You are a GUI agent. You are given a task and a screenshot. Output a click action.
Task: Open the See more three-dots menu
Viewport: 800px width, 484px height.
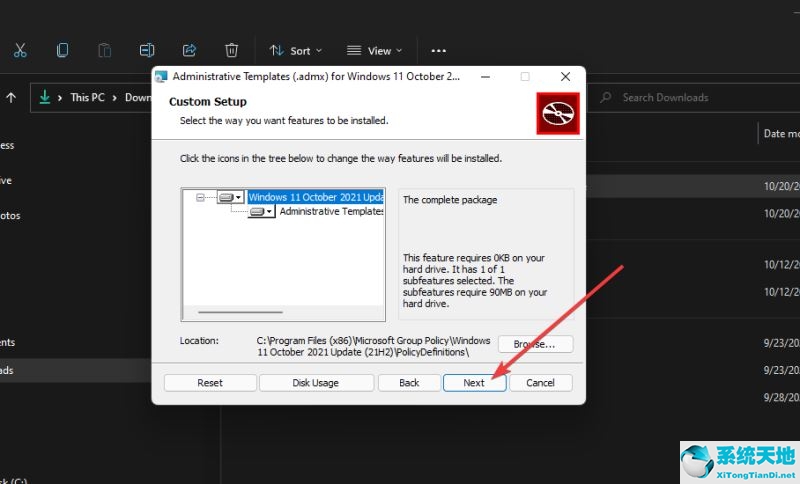coord(438,50)
